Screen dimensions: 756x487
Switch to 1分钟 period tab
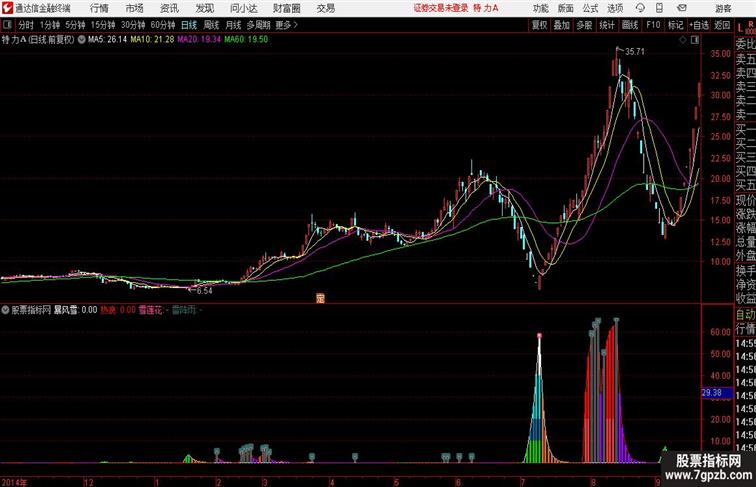(x=50, y=25)
